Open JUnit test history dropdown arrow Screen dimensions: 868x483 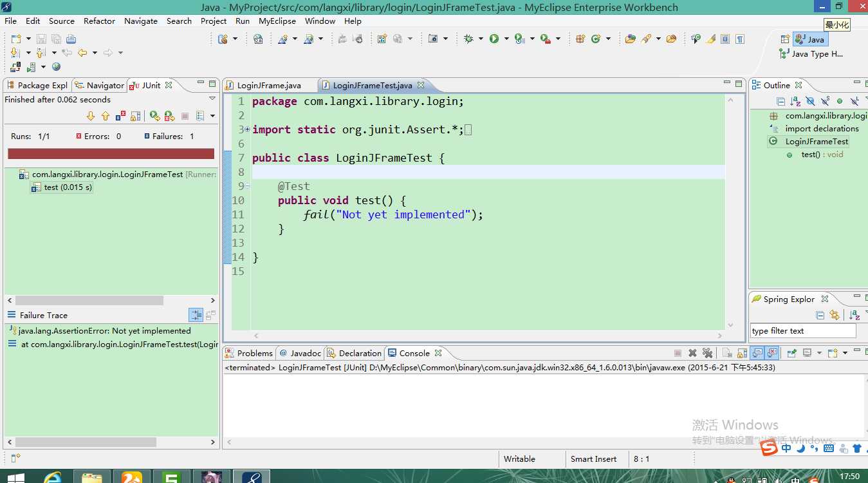tap(212, 117)
